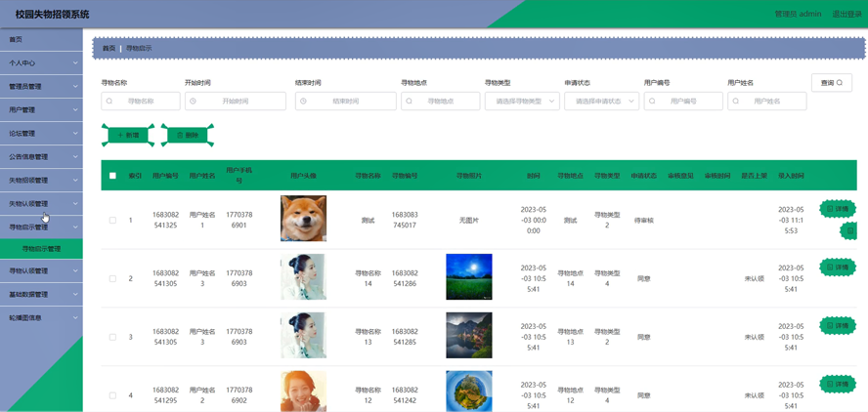Click the clock icon in 结束时间 field
This screenshot has width=868, height=412.
[303, 102]
